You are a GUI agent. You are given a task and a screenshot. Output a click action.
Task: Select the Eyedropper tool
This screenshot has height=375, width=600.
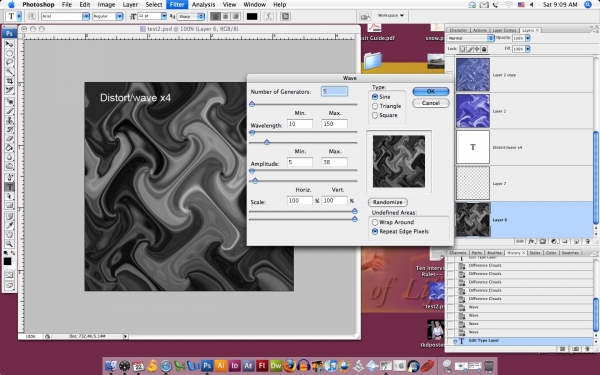click(x=9, y=226)
